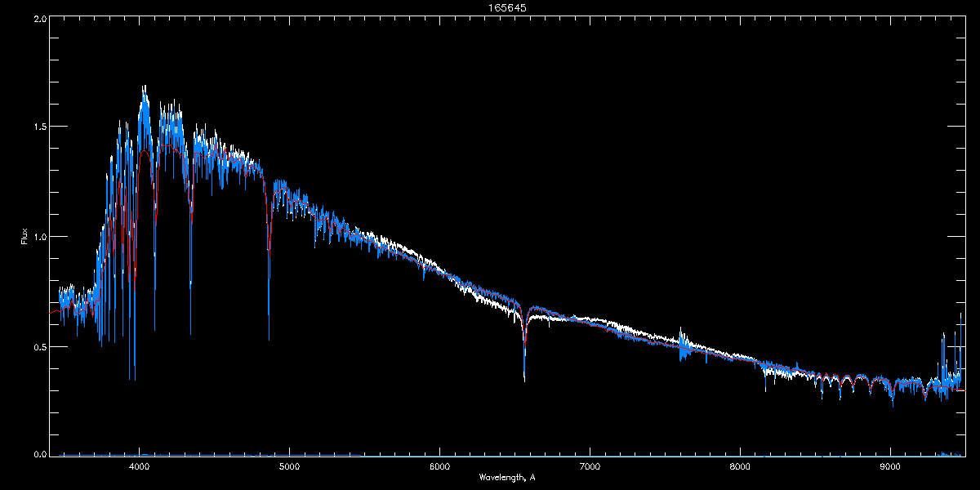Click the 6000 wavelength tick label
Image resolution: width=980 pixels, height=490 pixels.
tap(439, 467)
